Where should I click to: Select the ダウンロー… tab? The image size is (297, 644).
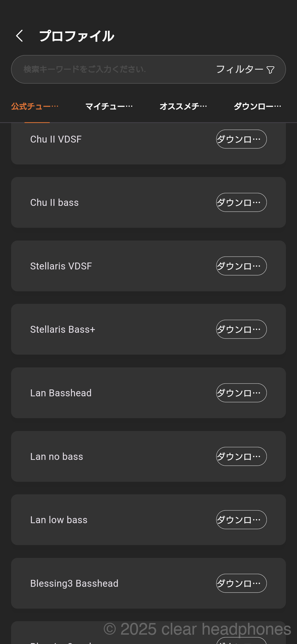(257, 106)
